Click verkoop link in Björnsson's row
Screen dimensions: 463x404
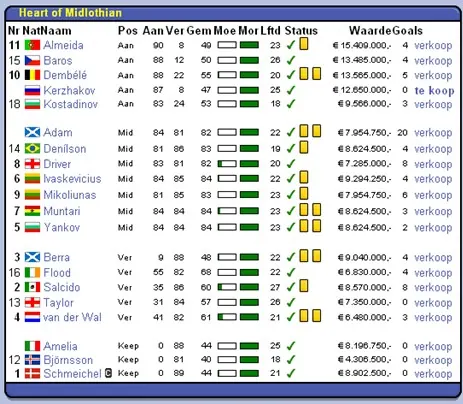click(x=433, y=360)
